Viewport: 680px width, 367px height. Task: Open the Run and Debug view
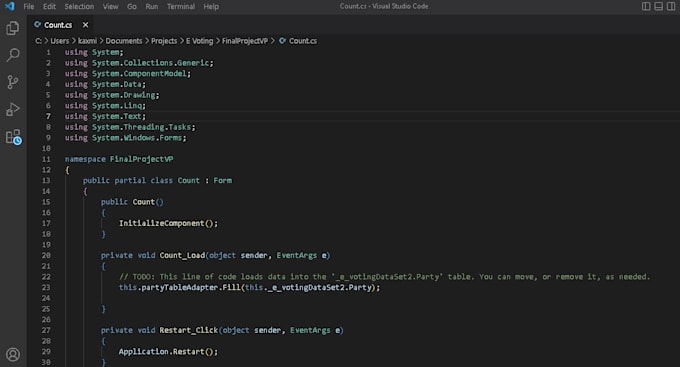click(x=13, y=109)
